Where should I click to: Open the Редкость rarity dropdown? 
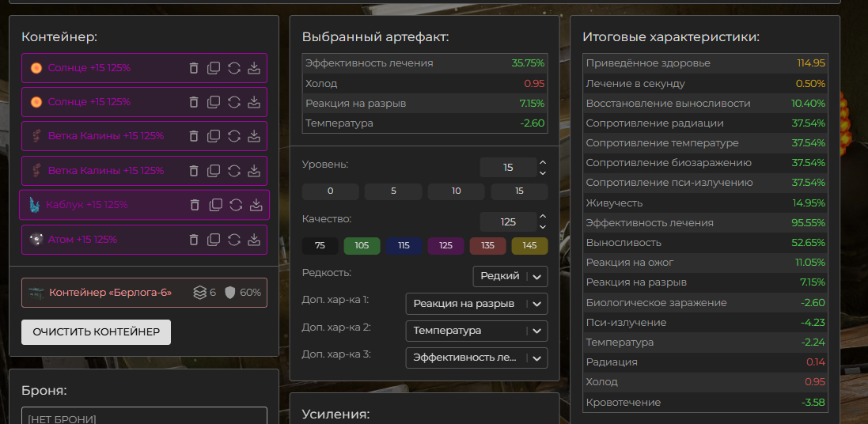[x=510, y=276]
